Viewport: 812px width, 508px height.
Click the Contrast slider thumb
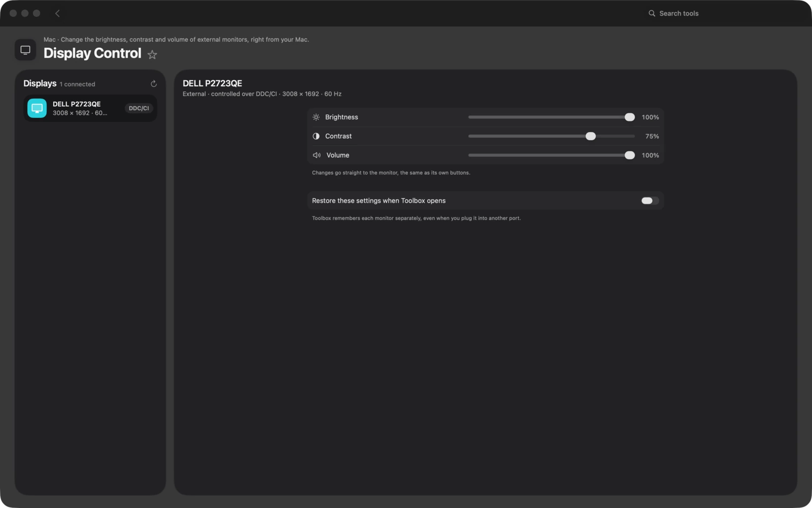tap(591, 136)
